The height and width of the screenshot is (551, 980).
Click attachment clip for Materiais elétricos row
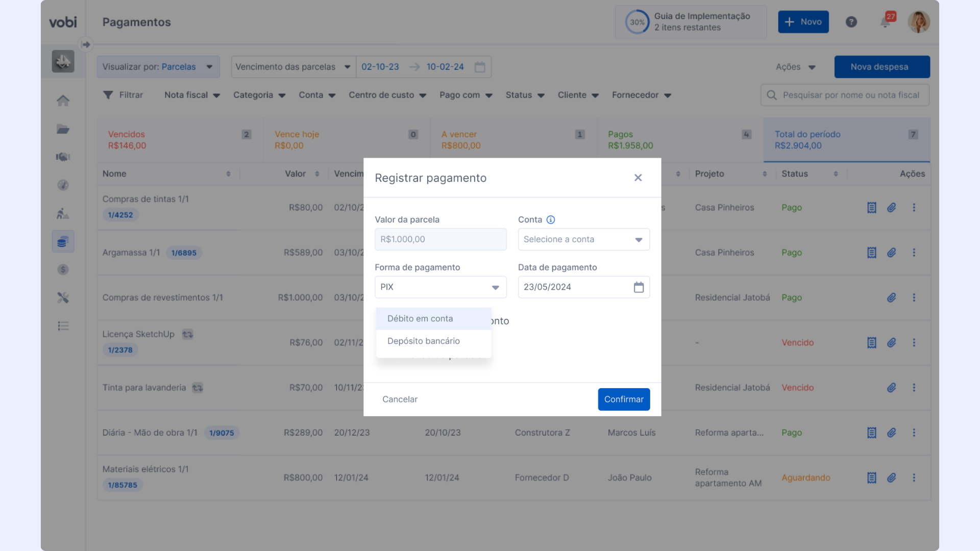click(891, 478)
